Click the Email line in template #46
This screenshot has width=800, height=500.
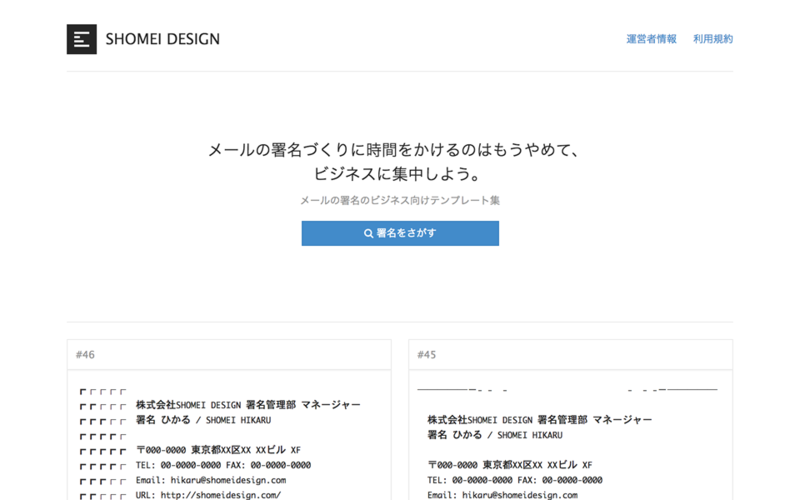[x=211, y=480]
